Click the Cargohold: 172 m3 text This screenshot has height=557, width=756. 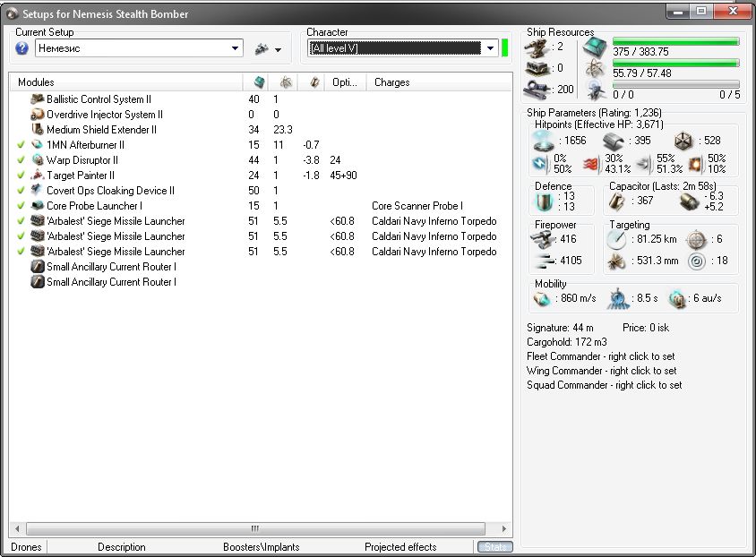(x=566, y=342)
